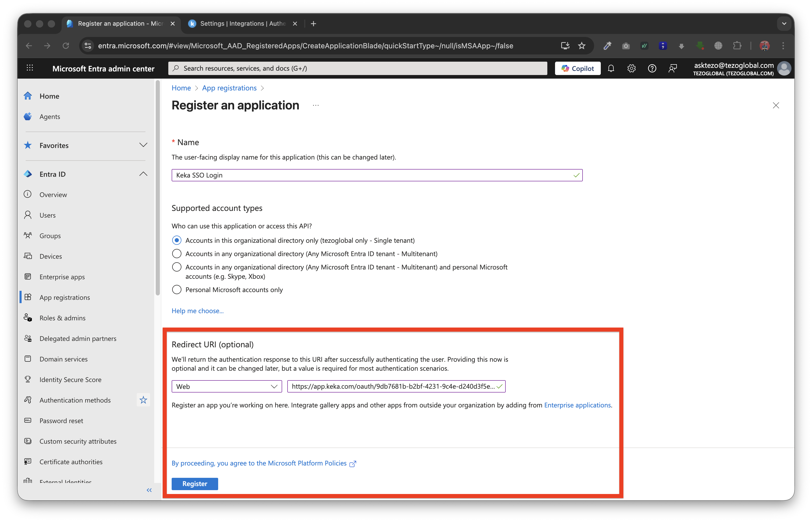Click the Copilot button

[577, 69]
